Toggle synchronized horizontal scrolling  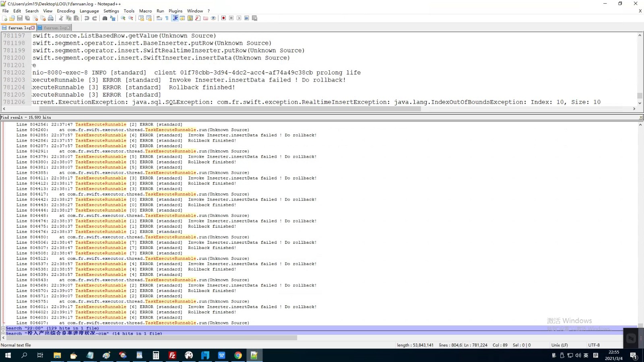coord(149,18)
